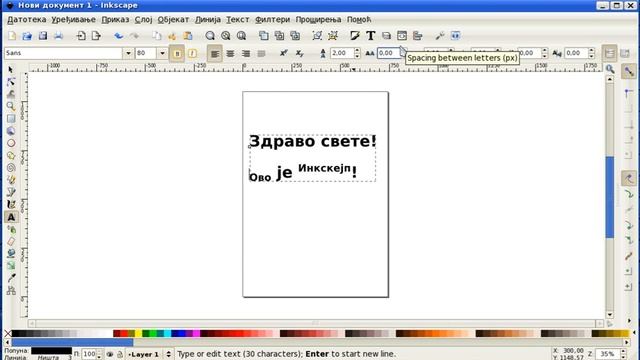This screenshot has width=640, height=360.
Task: Open Inkscape preferences wrench icon
Action: point(440,36)
